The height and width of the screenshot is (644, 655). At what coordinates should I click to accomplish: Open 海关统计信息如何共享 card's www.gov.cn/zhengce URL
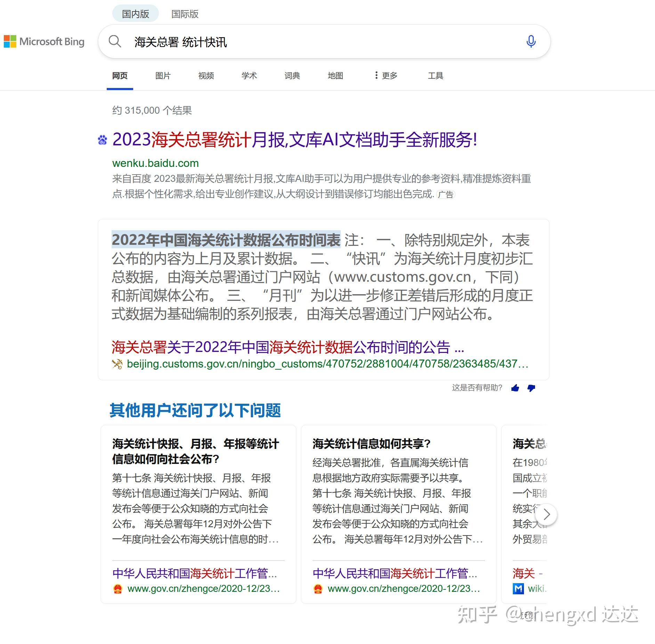404,589
